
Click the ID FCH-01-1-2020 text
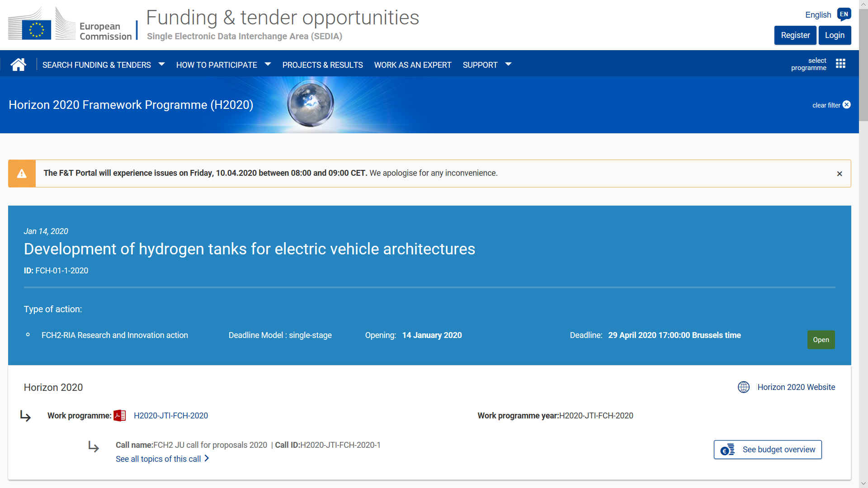[56, 271]
